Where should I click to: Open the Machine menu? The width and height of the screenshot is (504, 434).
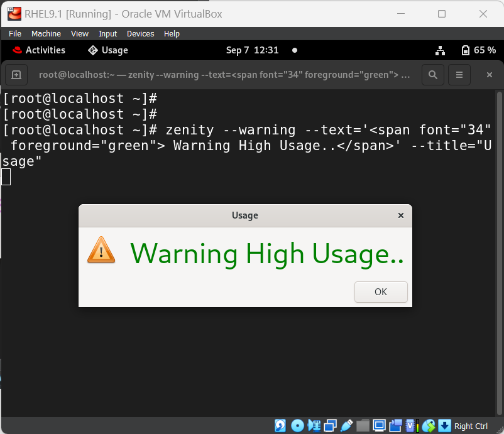(x=46, y=34)
